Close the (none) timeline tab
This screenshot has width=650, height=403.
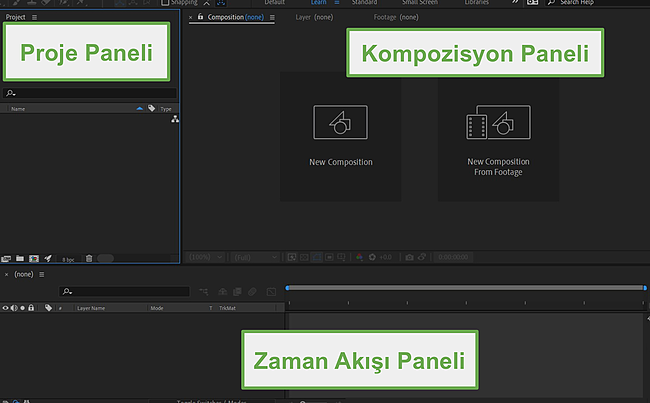[7, 274]
